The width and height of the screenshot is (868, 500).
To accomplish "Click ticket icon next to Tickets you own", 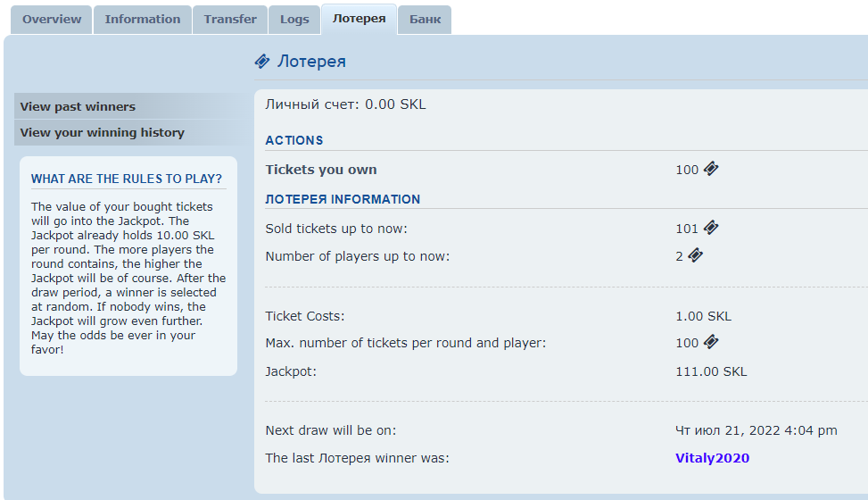I will click(x=711, y=169).
